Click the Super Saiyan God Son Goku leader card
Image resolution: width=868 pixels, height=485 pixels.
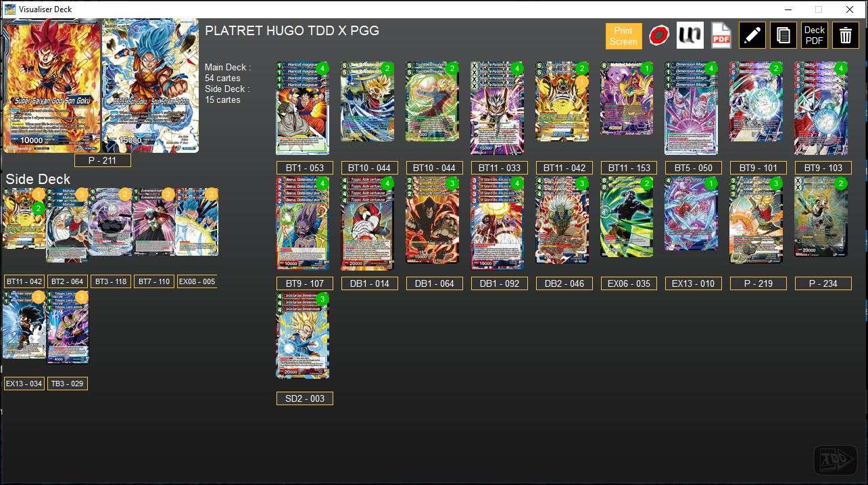(x=51, y=85)
